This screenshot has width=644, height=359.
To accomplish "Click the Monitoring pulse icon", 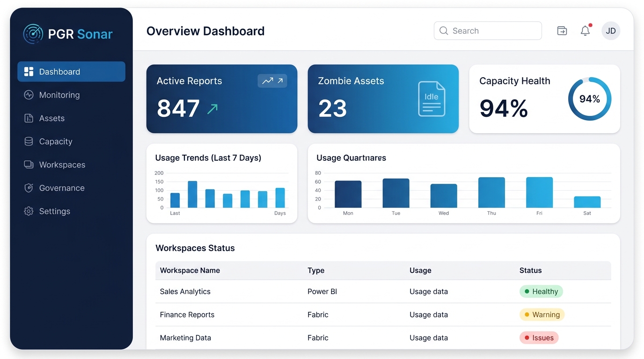I will [29, 95].
